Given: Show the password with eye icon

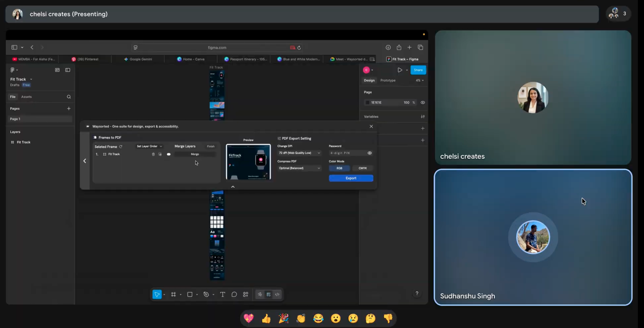Looking at the screenshot, I should point(370,153).
